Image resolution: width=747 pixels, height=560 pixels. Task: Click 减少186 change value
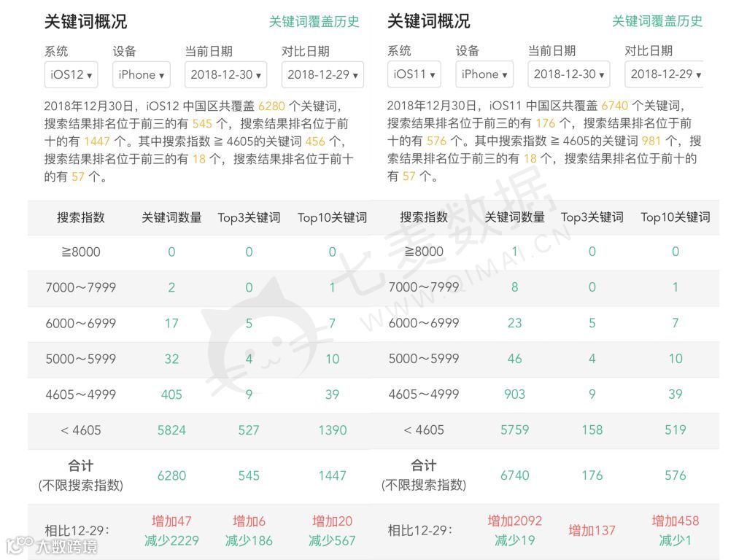pyautogui.click(x=249, y=541)
